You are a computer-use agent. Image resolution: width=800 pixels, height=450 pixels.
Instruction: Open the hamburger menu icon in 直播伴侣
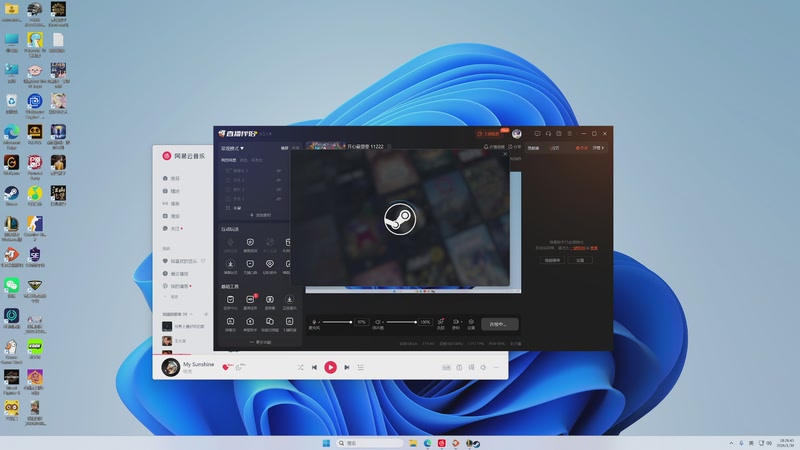(x=569, y=134)
